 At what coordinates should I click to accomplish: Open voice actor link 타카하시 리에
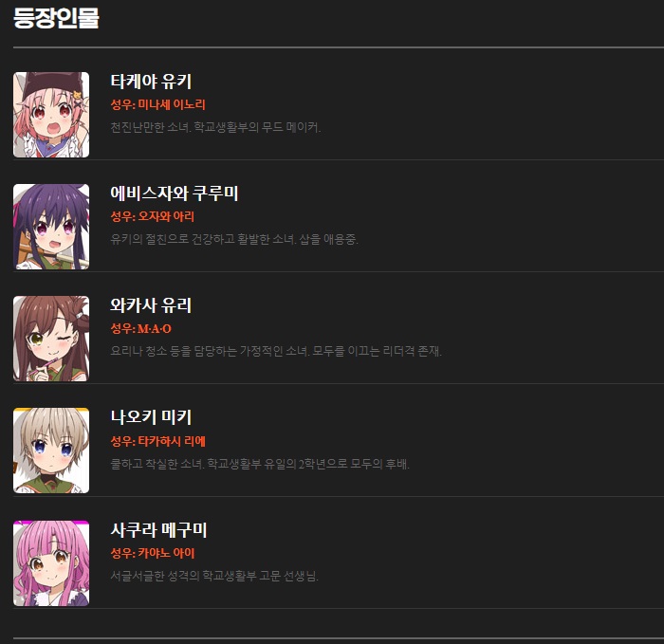coord(172,441)
